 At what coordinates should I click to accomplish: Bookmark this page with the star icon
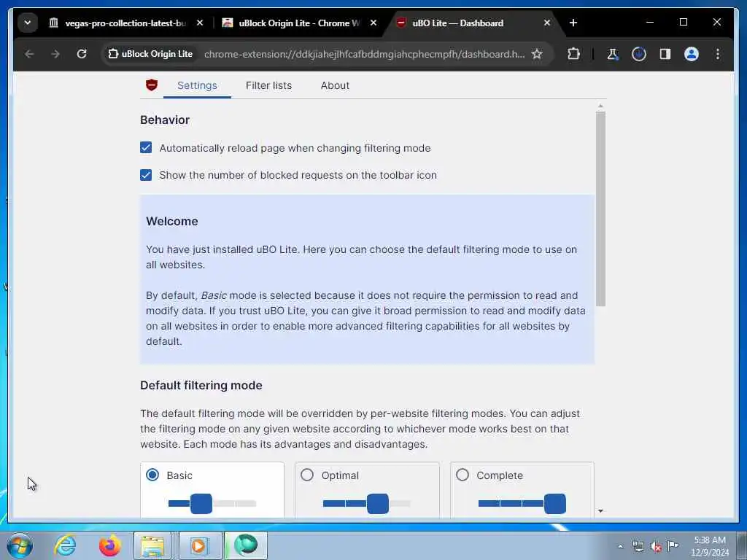click(537, 54)
